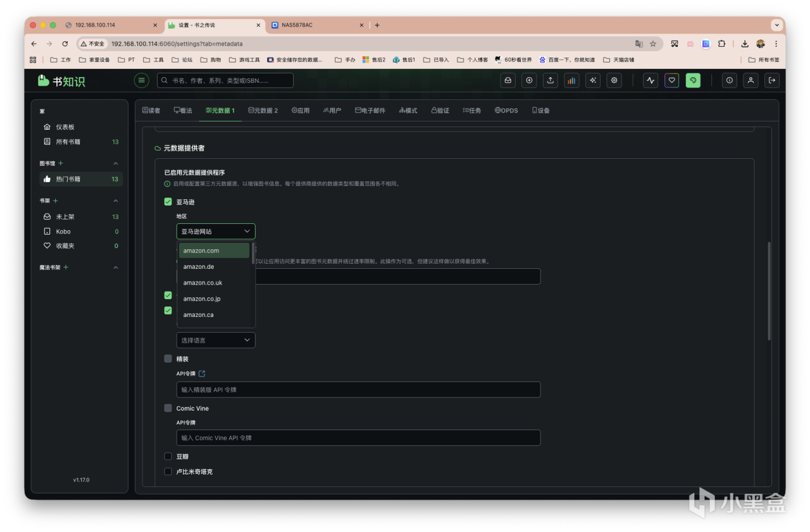Select amazon.de from the region list
Image resolution: width=810 pixels, height=532 pixels.
coord(214,267)
